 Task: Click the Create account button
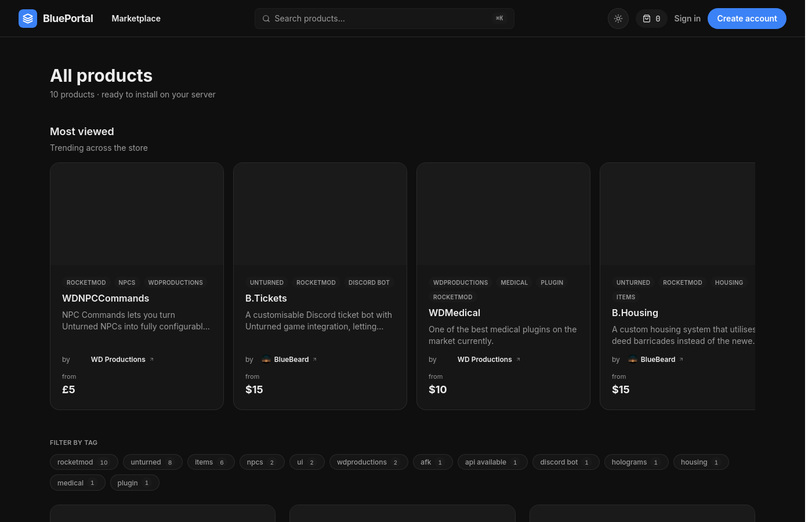tap(747, 19)
